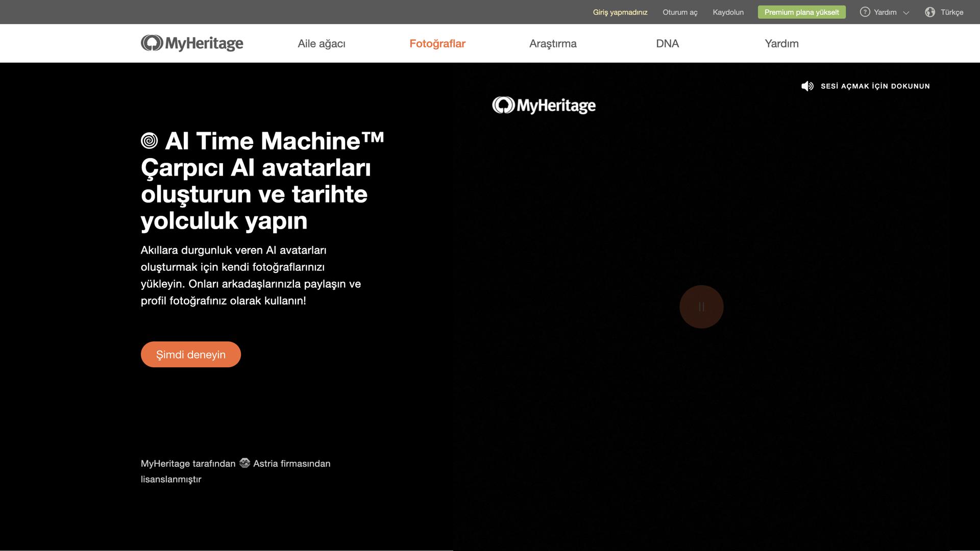Click the globe icon next to Türkçe
This screenshot has height=551, width=980.
(930, 12)
